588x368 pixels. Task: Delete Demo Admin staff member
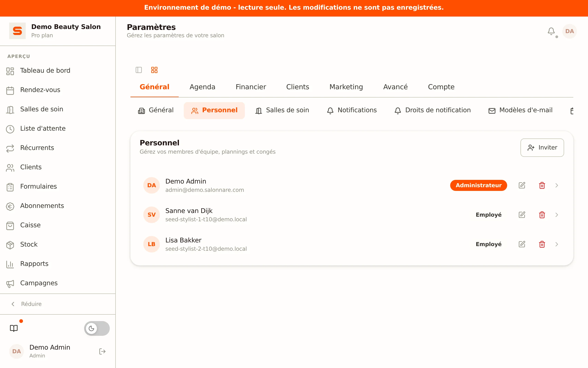coord(542,185)
